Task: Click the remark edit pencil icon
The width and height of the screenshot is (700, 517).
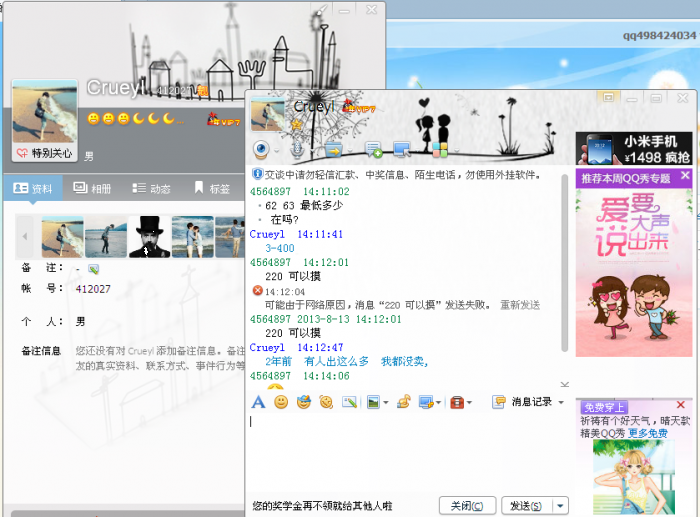Action: (93, 269)
